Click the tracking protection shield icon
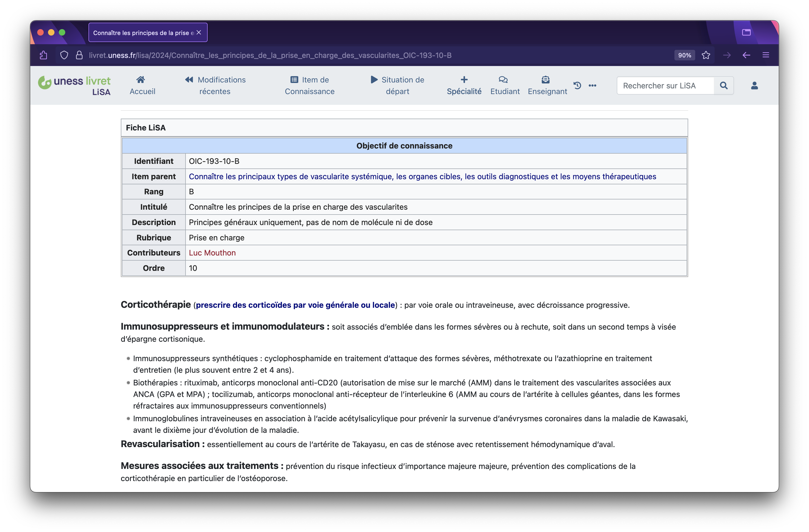The height and width of the screenshot is (532, 809). [x=64, y=55]
